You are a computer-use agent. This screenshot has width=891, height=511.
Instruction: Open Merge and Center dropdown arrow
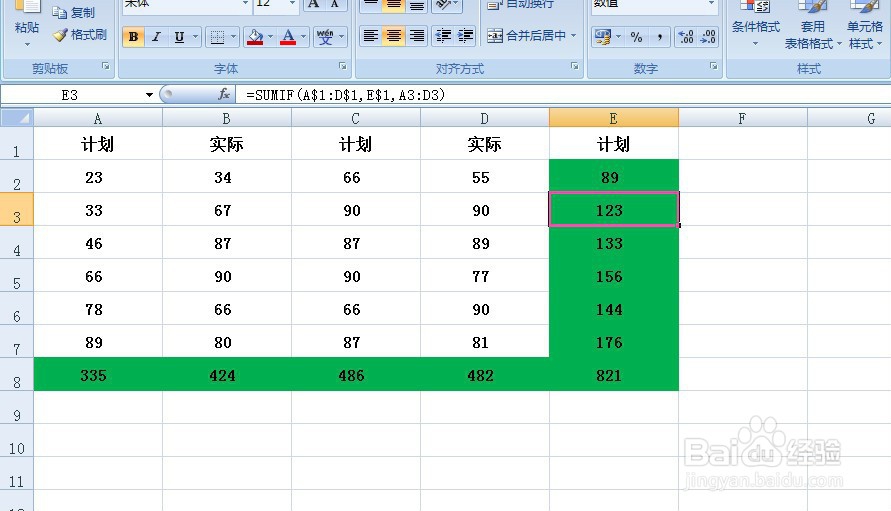pos(574,36)
